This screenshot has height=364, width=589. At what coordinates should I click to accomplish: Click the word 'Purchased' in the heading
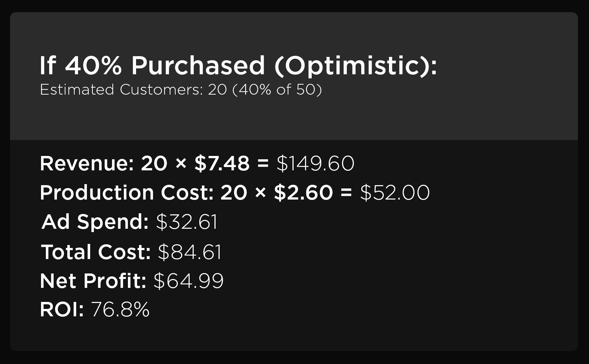[198, 66]
